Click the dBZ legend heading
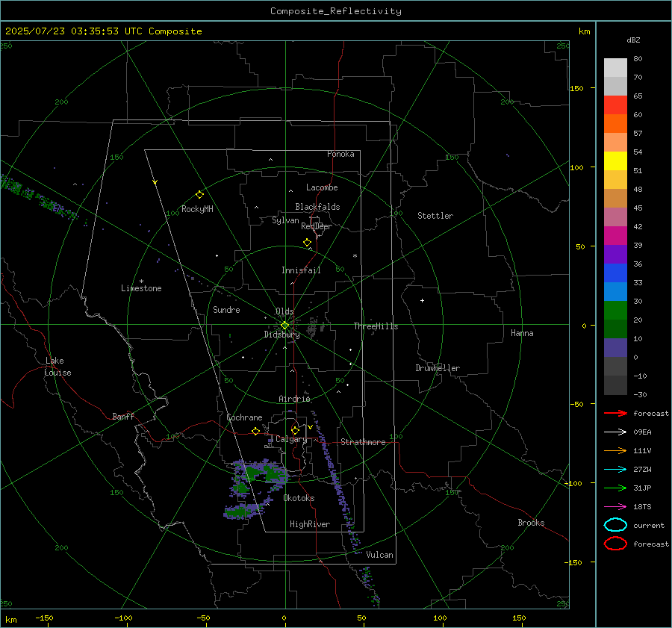This screenshot has width=672, height=628. click(633, 40)
